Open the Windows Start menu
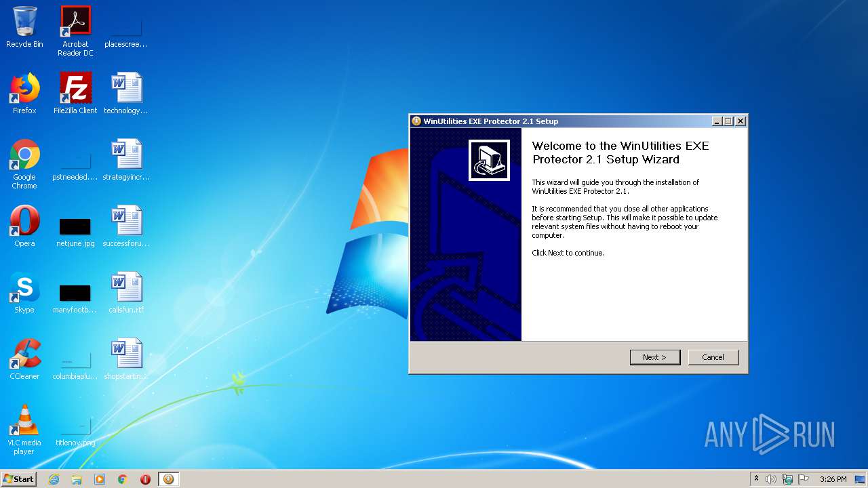This screenshot has height=488, width=868. 18,479
